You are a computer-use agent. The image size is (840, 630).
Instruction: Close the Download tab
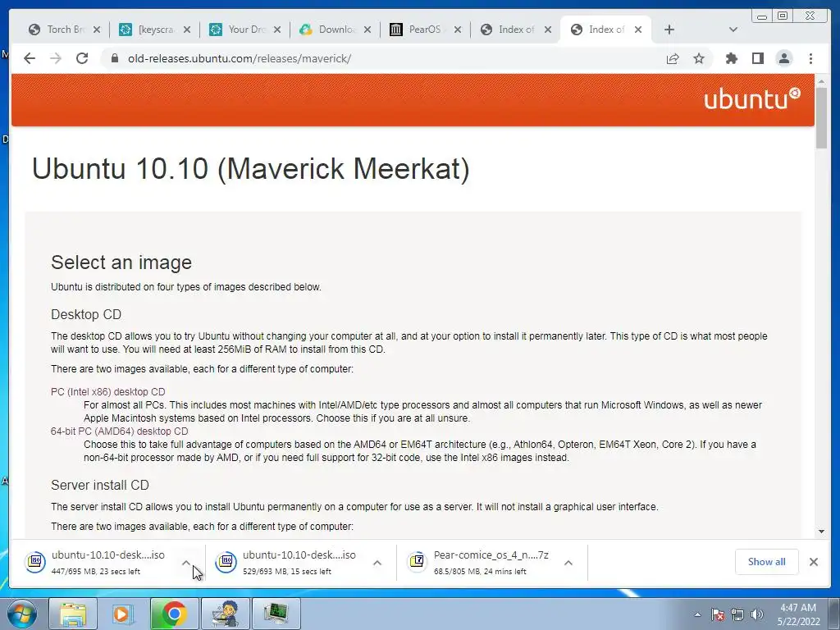pos(367,30)
